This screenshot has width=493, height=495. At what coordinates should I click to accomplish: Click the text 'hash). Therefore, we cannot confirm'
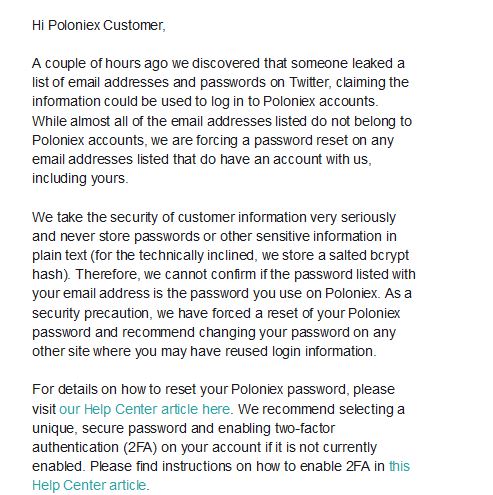[x=144, y=274]
